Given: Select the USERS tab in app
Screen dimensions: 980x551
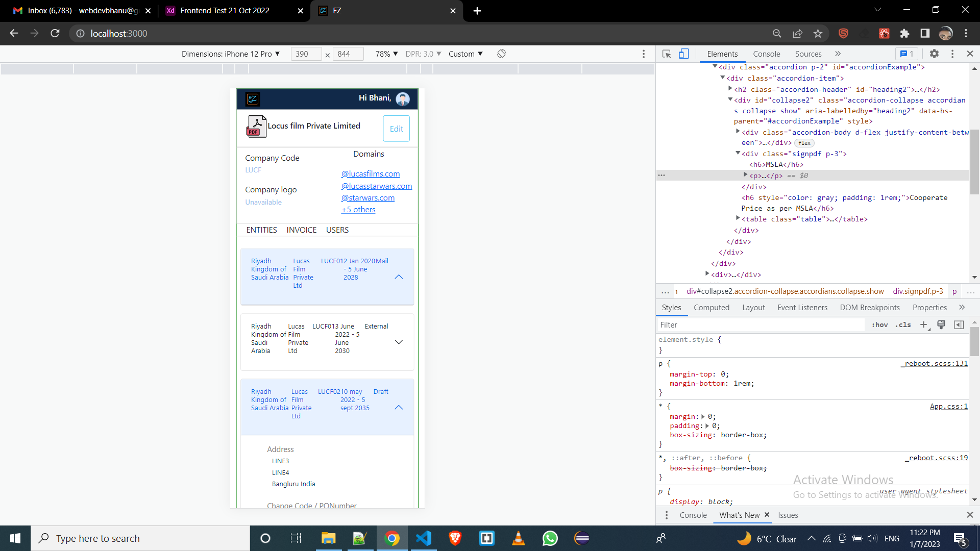Looking at the screenshot, I should click(x=337, y=230).
